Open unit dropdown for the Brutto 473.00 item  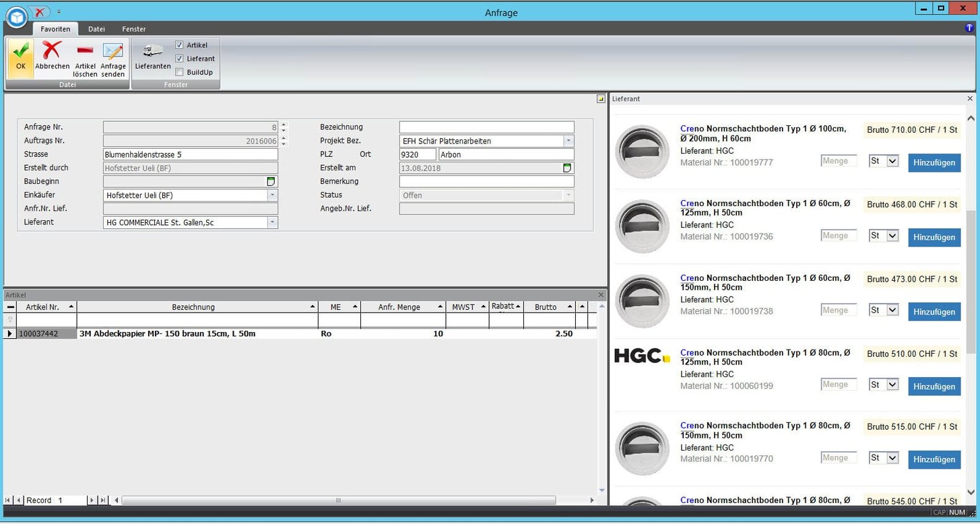[892, 310]
